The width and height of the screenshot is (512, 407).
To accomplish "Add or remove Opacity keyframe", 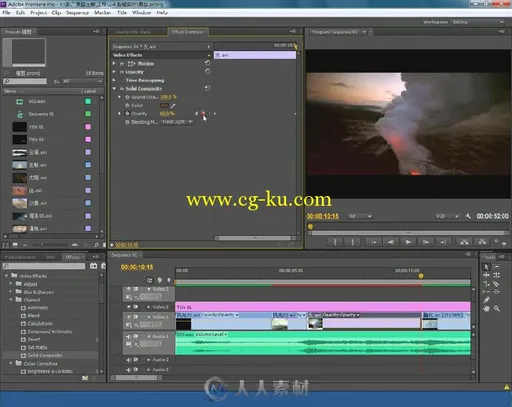I will pos(203,114).
